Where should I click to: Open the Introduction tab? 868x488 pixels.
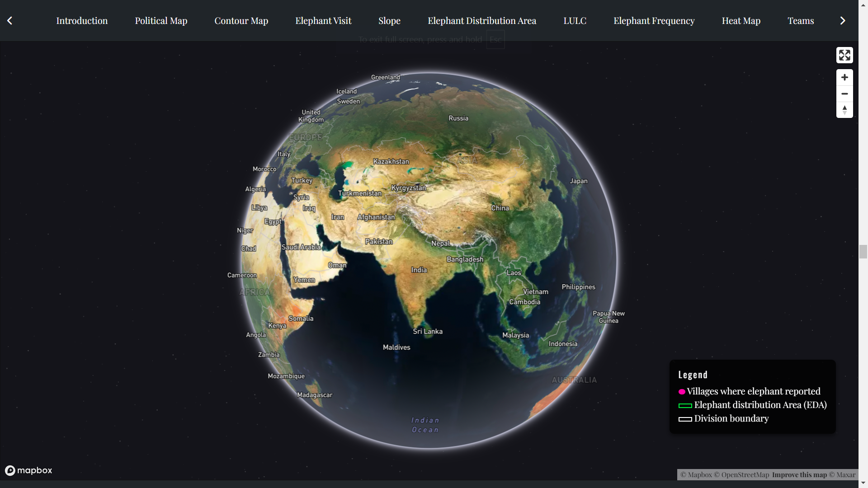[x=82, y=21]
